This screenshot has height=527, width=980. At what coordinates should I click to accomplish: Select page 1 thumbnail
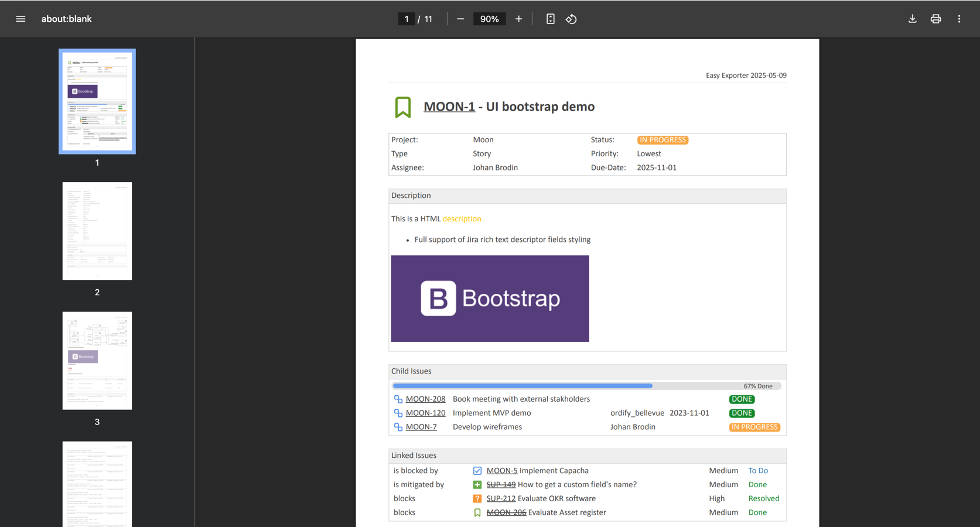point(97,101)
